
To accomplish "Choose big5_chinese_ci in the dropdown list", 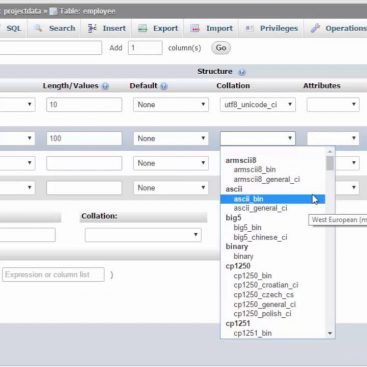I will tap(260, 237).
